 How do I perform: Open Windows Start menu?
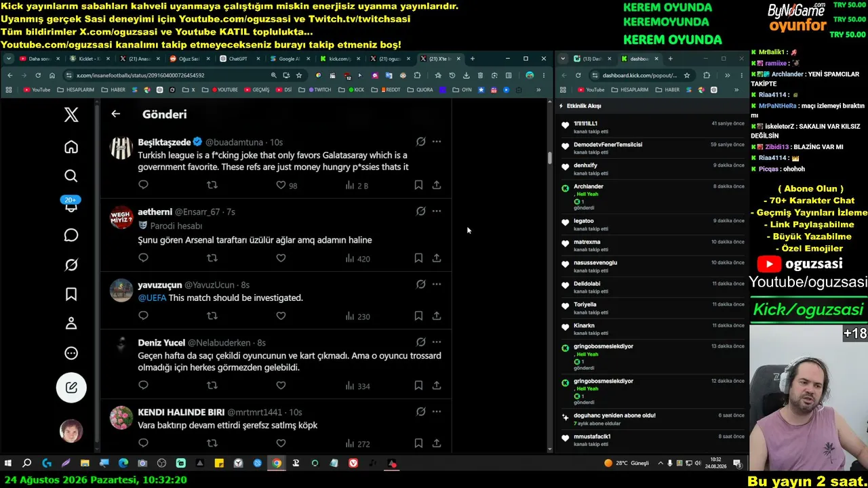click(8, 464)
